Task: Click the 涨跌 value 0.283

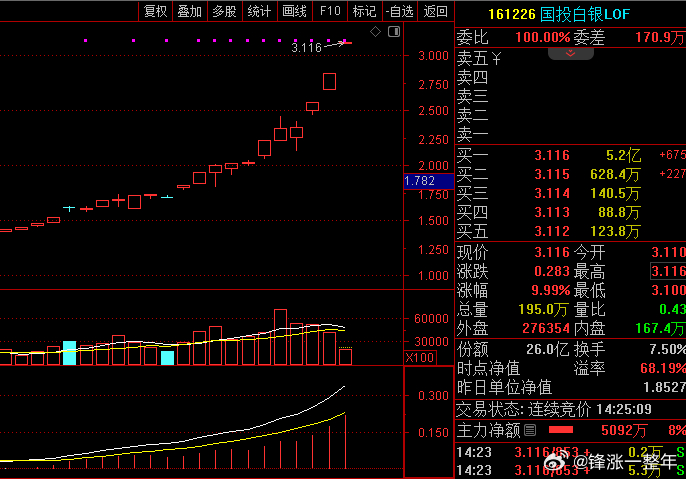Action: 552,271
